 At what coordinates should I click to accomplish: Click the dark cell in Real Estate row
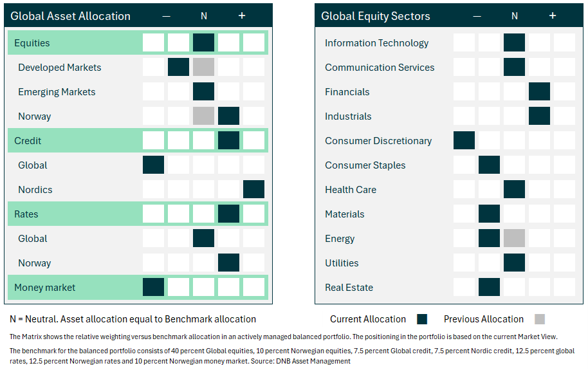click(x=489, y=287)
